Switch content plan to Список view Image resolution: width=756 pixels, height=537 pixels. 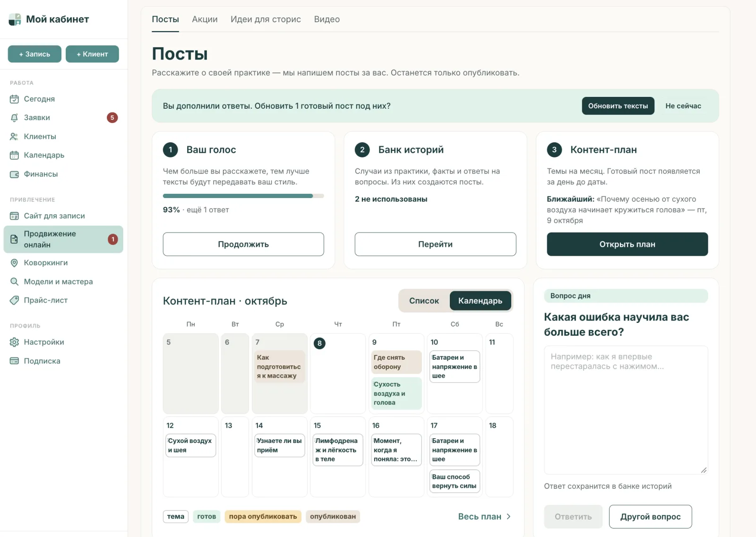tap(424, 301)
